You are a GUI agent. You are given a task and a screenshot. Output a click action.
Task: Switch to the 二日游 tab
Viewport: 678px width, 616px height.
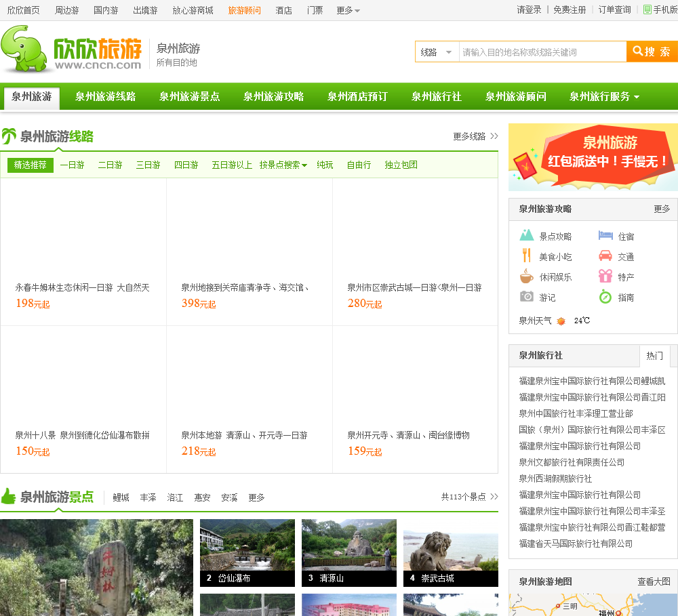[x=111, y=165]
